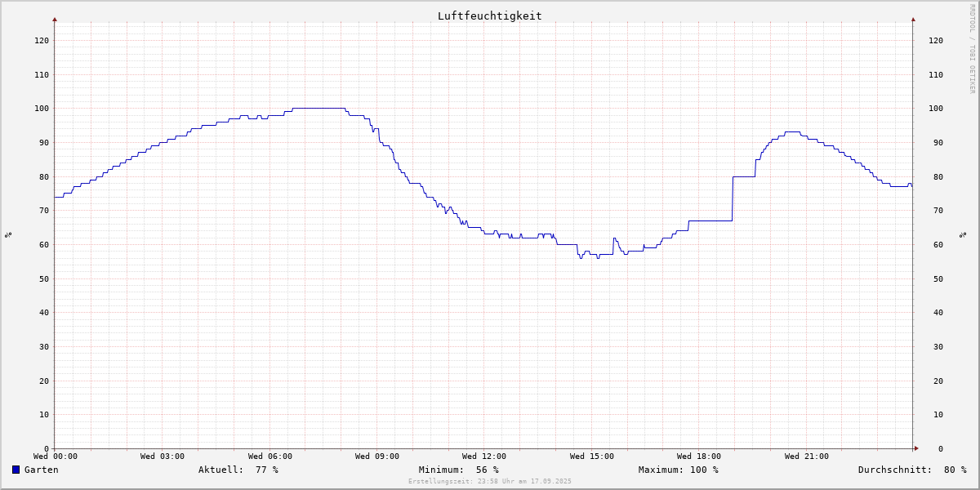980x490 pixels.
Task: Click the Aktuell 77 % reading
Action: [x=238, y=470]
